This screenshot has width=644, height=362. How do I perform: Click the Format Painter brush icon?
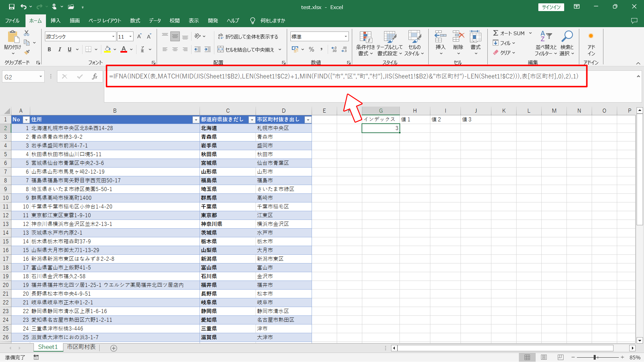[27, 52]
